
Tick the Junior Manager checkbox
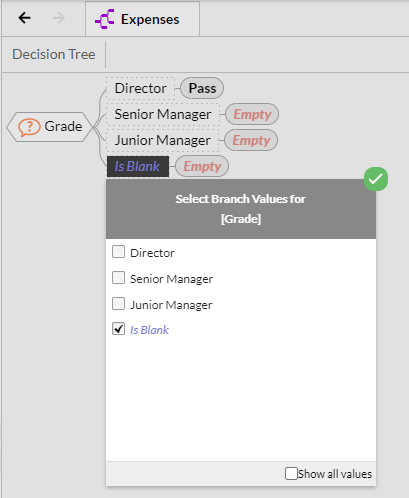point(118,304)
